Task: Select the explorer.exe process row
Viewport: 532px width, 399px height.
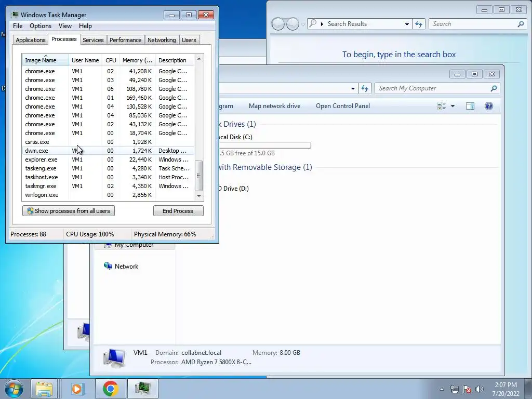Action: (x=108, y=159)
